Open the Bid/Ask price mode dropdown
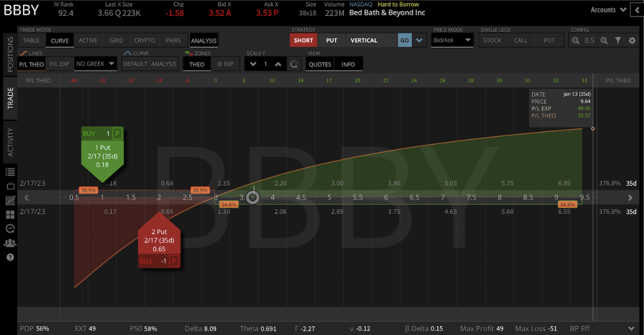The width and height of the screenshot is (644, 335). pos(452,40)
